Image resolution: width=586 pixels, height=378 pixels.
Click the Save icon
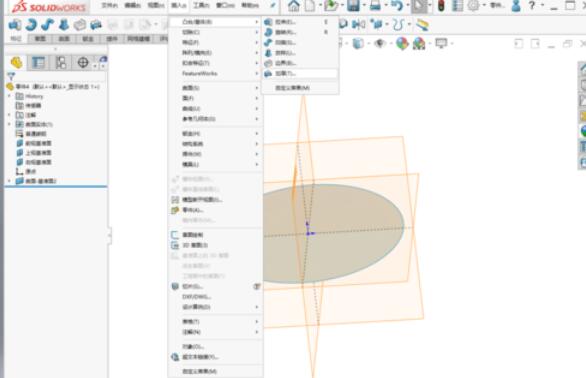point(353,6)
